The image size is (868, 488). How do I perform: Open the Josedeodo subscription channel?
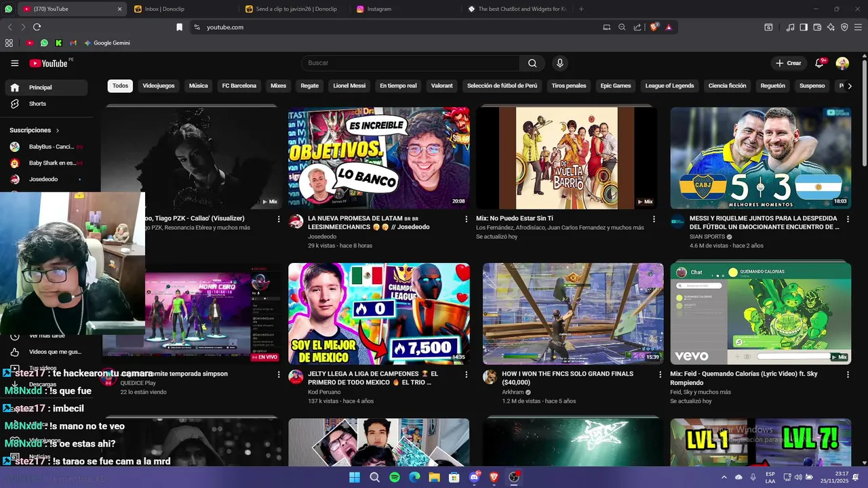click(46, 180)
